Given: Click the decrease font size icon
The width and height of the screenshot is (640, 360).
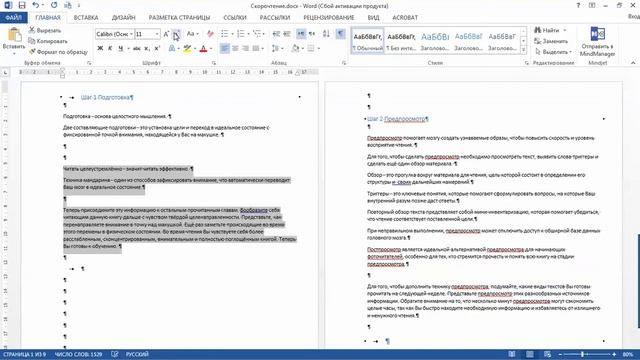Looking at the screenshot, I should 176,34.
